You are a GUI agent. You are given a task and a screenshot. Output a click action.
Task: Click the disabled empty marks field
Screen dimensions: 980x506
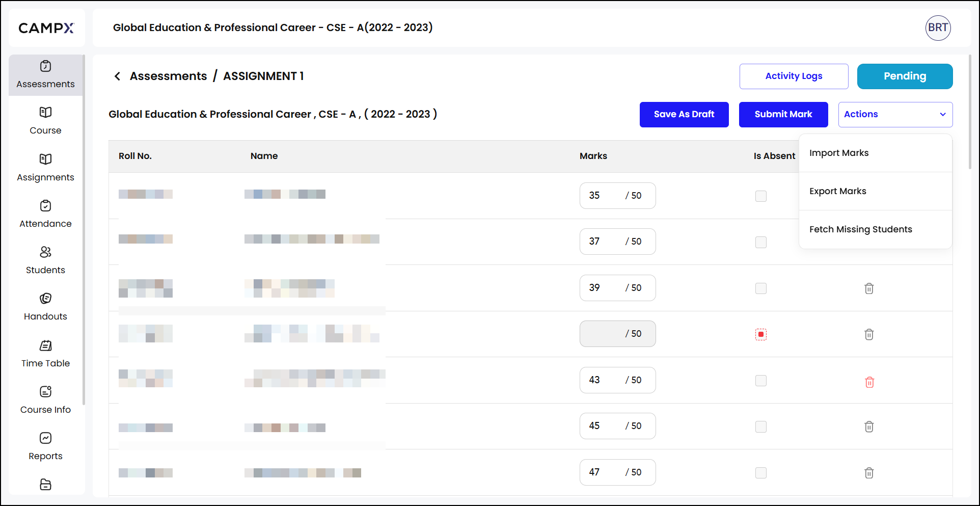(617, 334)
